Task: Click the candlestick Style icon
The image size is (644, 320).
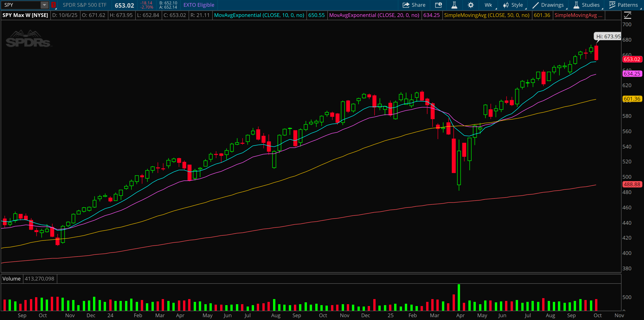Action: click(506, 5)
